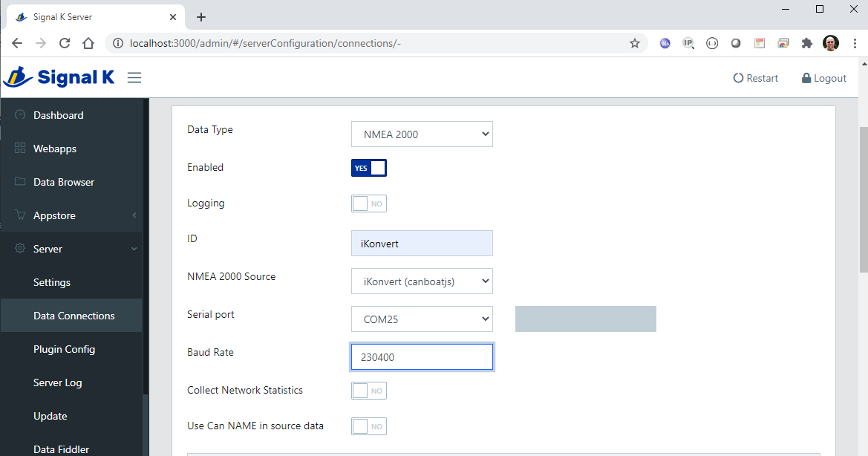Viewport: 868px width, 456px height.
Task: Bookmark this page with star icon
Action: pos(635,44)
